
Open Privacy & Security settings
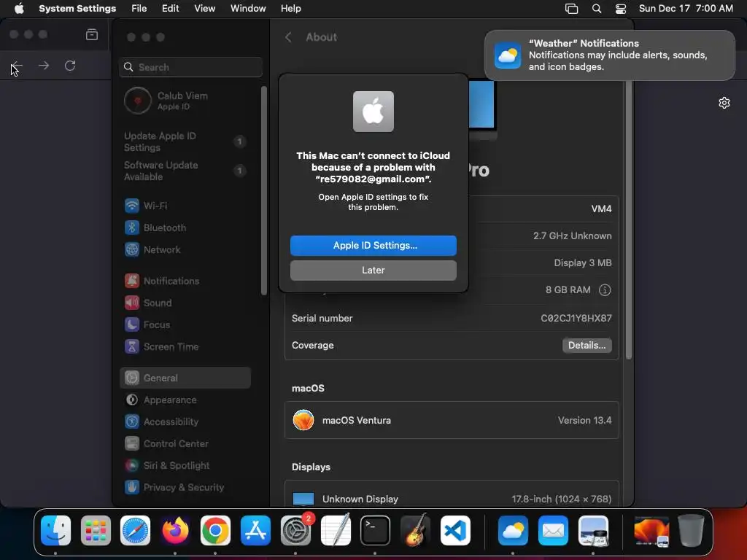(x=185, y=488)
